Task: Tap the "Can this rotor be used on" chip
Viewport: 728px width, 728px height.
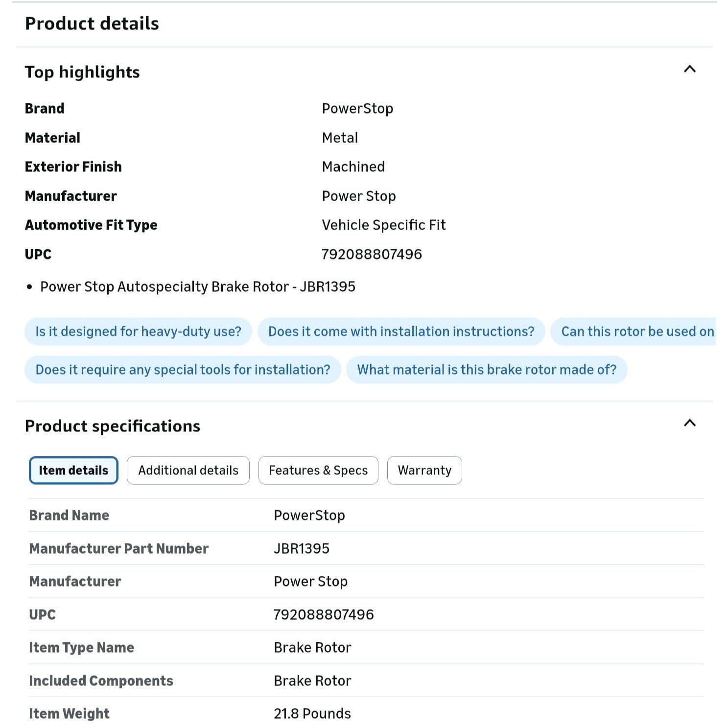Action: (x=634, y=331)
